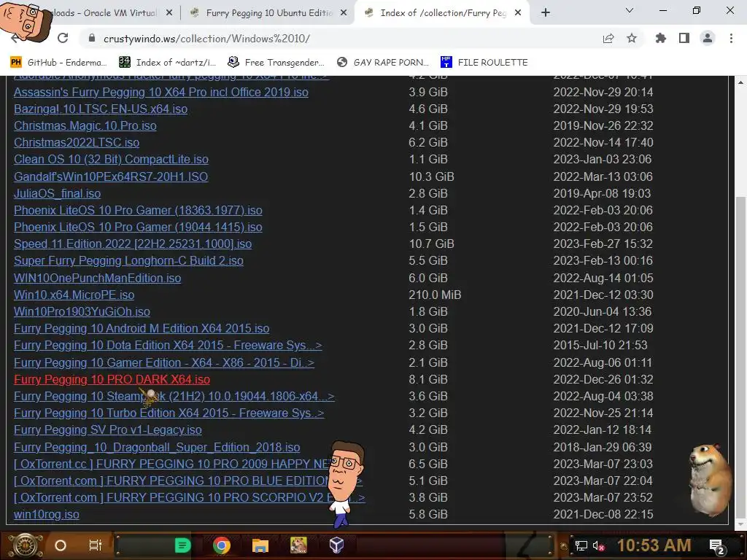This screenshot has height=560, width=747.
Task: Open the Extensions puzzle icon
Action: point(660,38)
